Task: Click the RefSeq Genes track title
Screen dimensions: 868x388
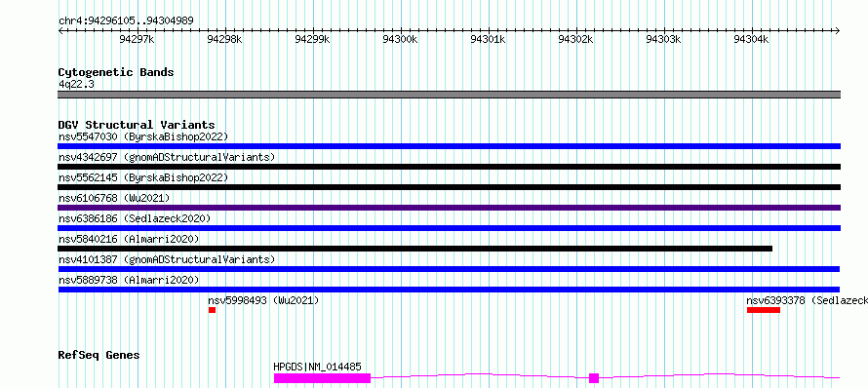Action: click(99, 355)
